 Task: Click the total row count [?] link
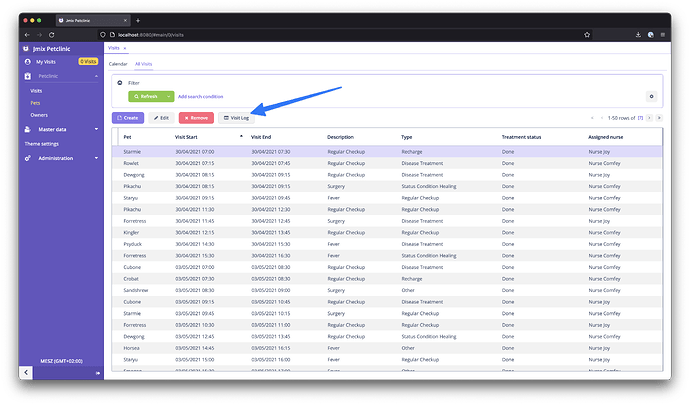[640, 118]
